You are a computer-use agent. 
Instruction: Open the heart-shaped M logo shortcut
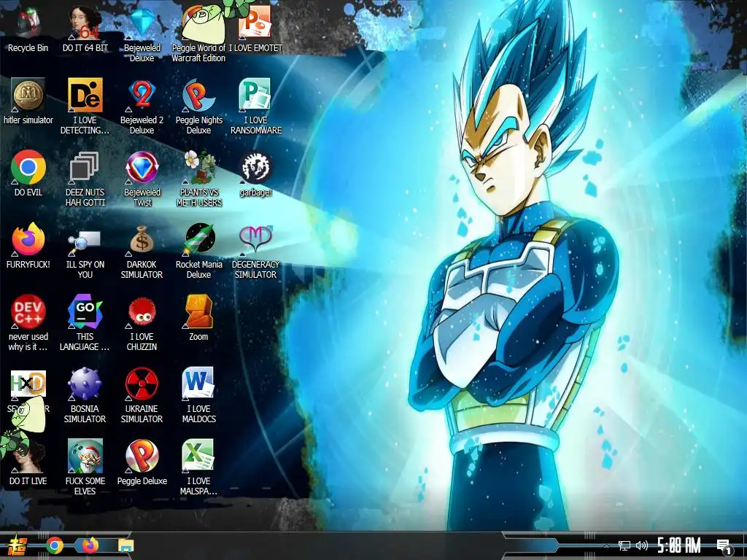(x=255, y=238)
